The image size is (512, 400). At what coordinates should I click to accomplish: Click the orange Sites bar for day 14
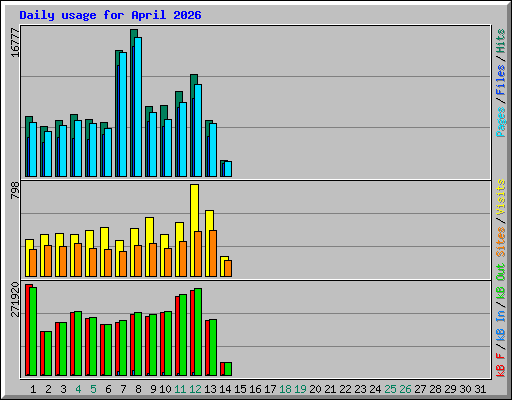point(228,268)
